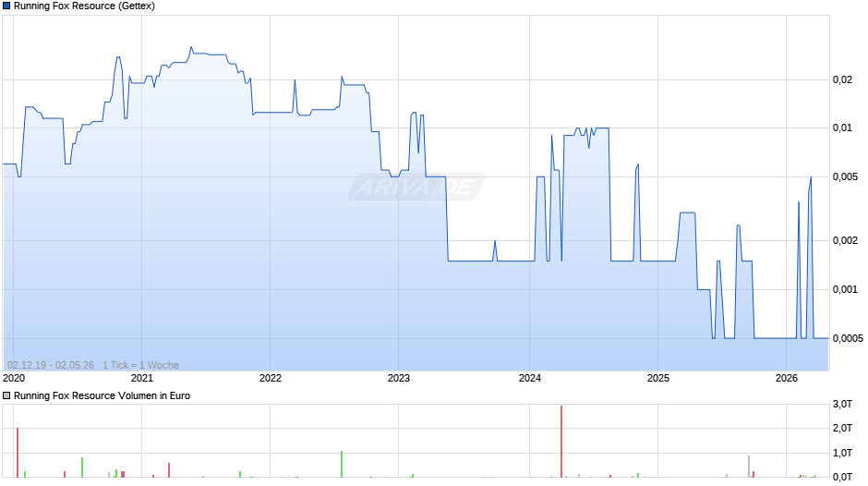Click the 0,0T volume axis label
Screen dimensions: 868x486
pyautogui.click(x=842, y=477)
